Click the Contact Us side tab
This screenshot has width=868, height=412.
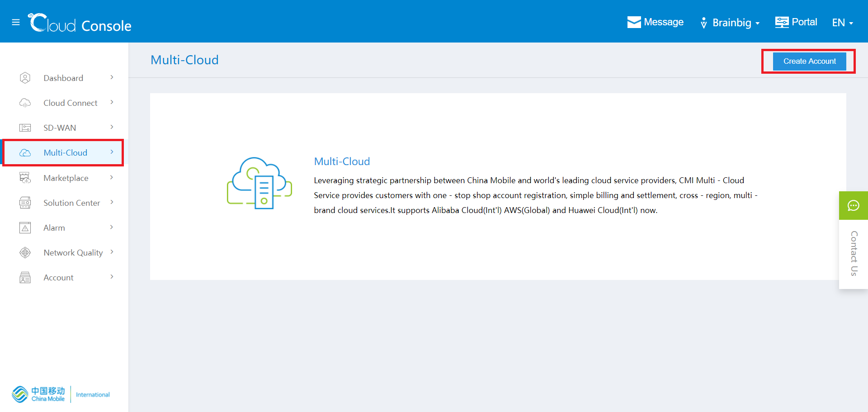click(x=854, y=253)
